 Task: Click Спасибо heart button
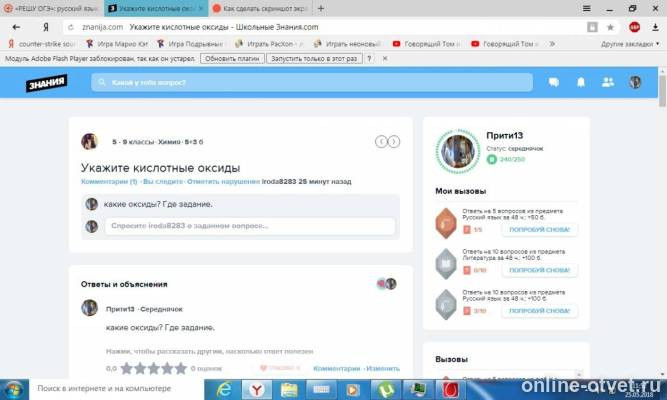click(x=280, y=368)
